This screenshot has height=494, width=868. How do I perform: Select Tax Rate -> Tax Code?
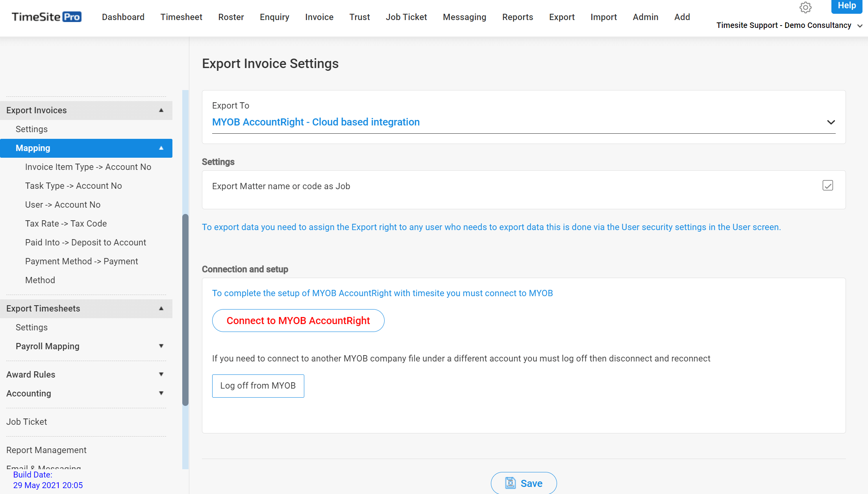click(x=66, y=223)
